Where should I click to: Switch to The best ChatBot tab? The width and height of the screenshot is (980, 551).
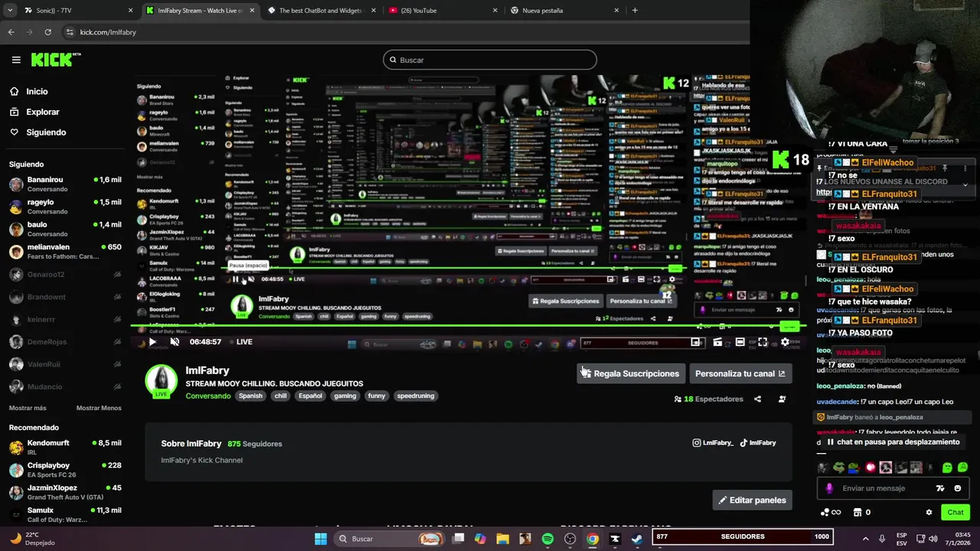click(322, 11)
